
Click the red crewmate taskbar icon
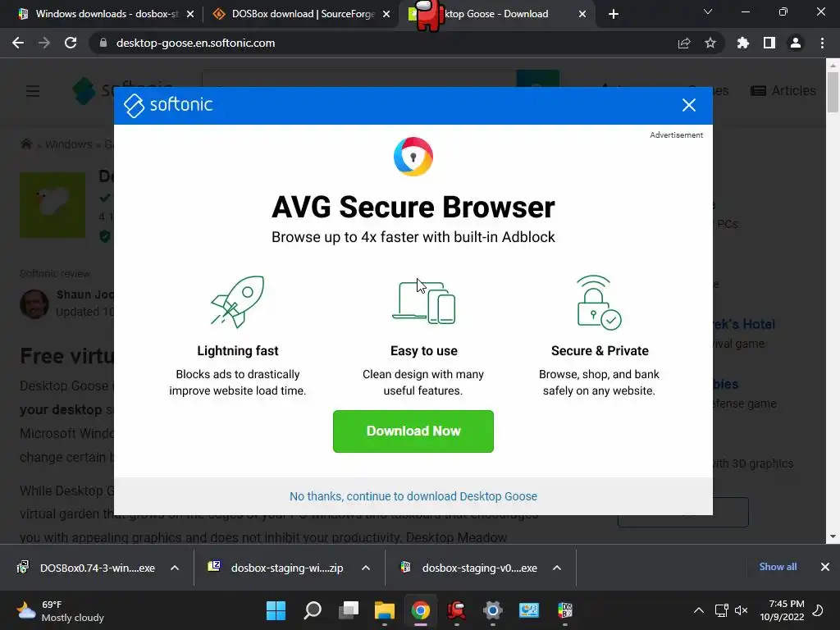point(456,610)
